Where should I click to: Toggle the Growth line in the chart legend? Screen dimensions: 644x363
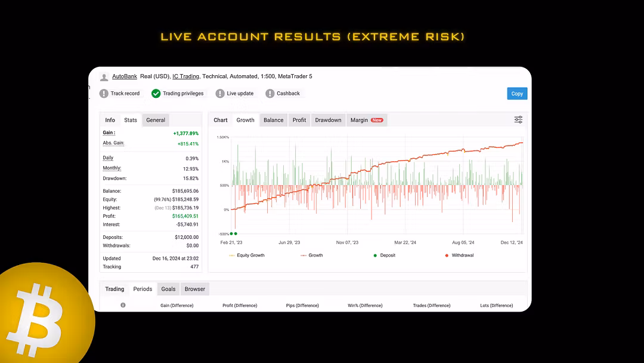[x=311, y=256]
